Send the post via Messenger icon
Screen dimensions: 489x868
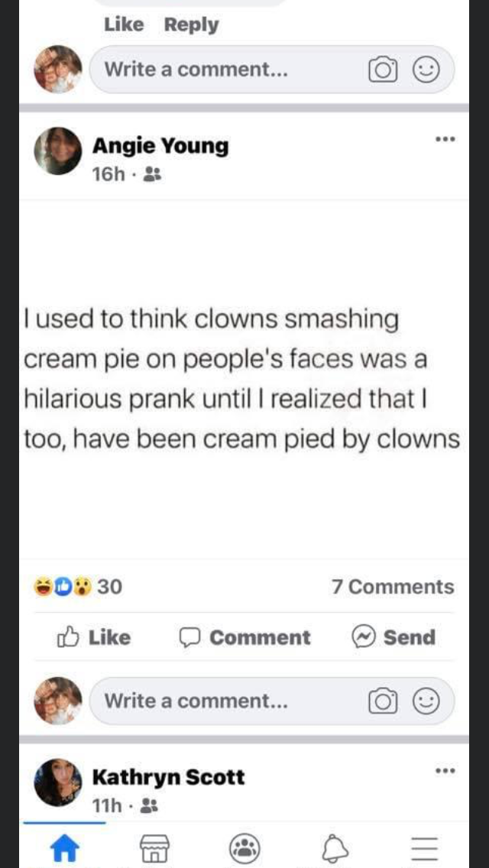393,637
